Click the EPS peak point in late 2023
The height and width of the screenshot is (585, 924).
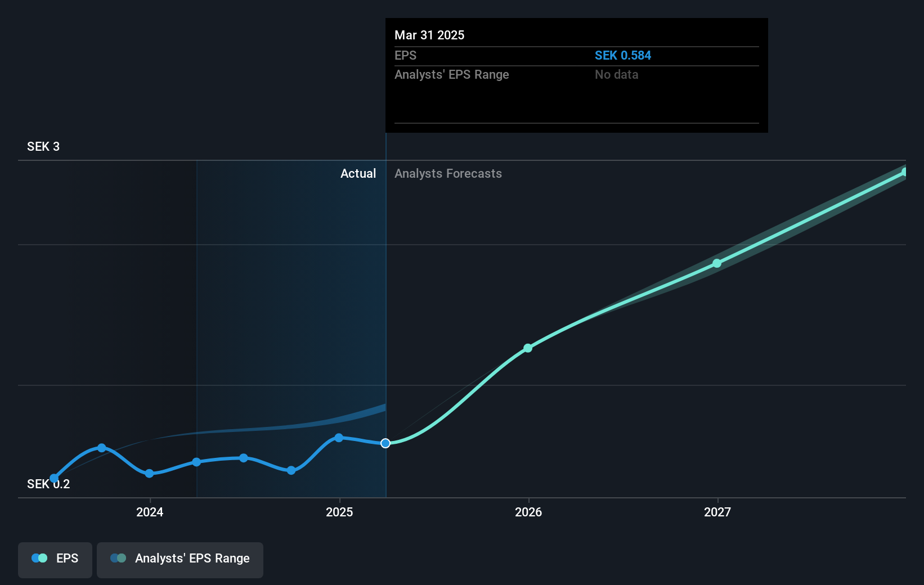pyautogui.click(x=102, y=448)
